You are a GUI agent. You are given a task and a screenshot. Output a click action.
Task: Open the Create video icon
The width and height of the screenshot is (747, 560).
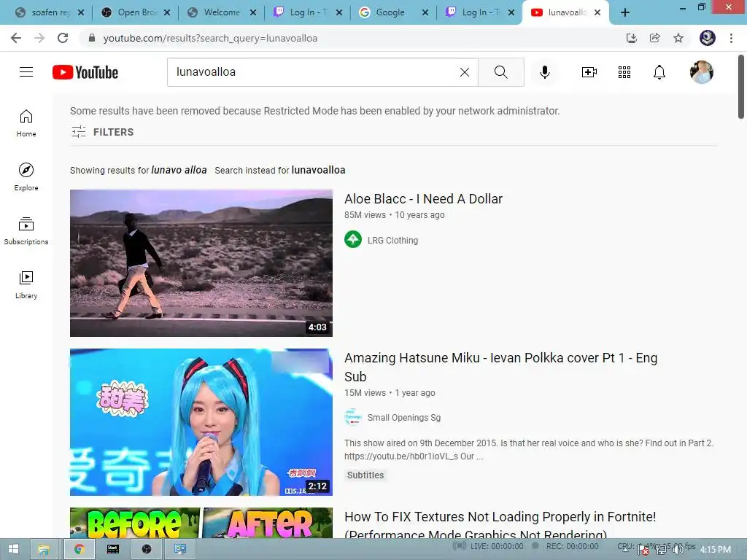point(589,72)
